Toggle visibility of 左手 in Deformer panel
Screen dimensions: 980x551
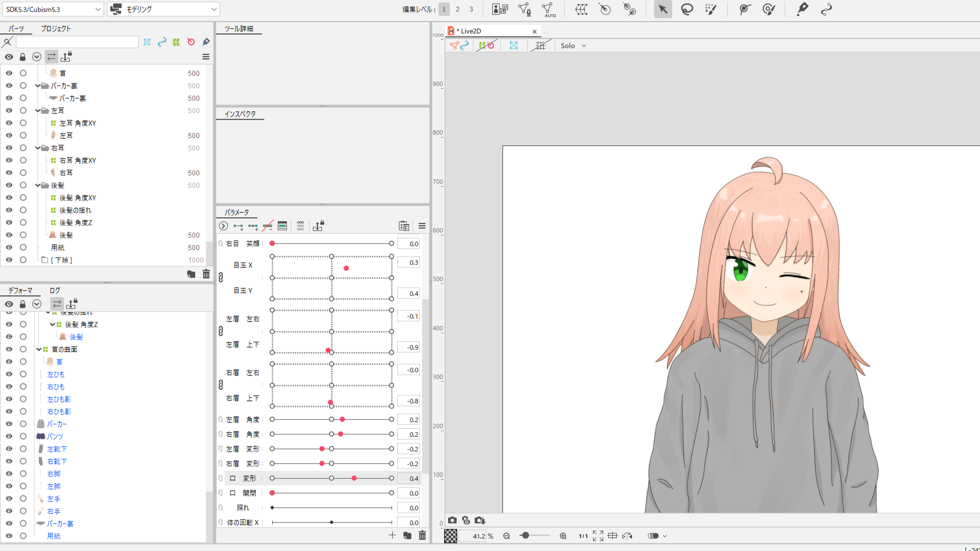(x=9, y=499)
